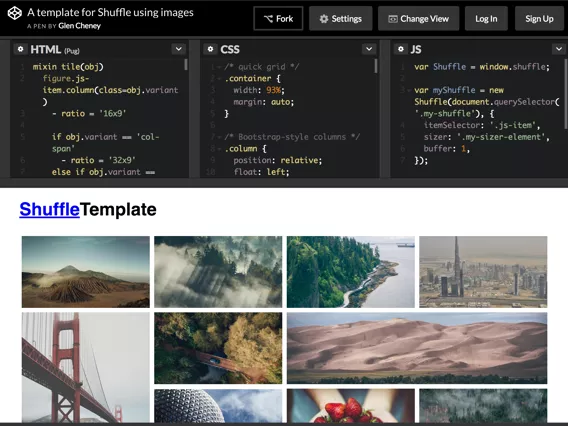The width and height of the screenshot is (568, 426).
Task: Click Sign Up
Action: tap(539, 18)
